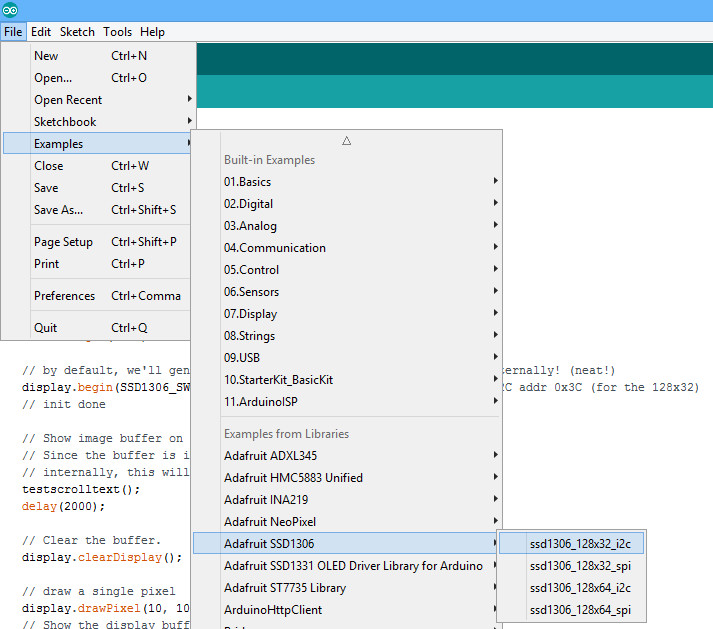Choose Open... from File menu

click(x=97, y=78)
